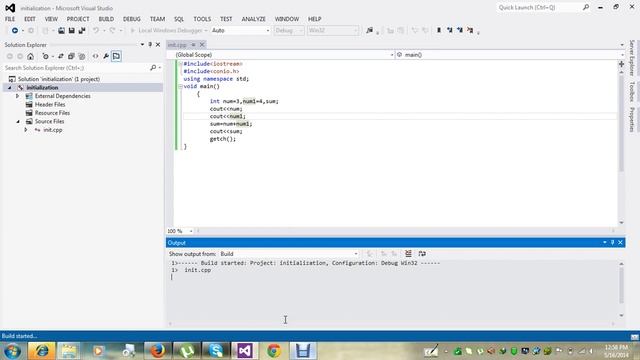This screenshot has height=360, width=640.
Task: Select Resource Files folder in Solution Explorer
Action: pos(52,113)
